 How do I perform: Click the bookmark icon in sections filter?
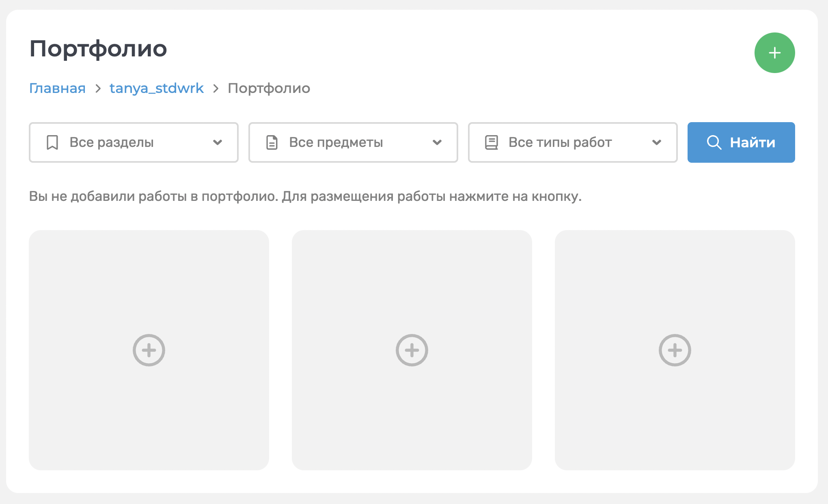pyautogui.click(x=52, y=142)
